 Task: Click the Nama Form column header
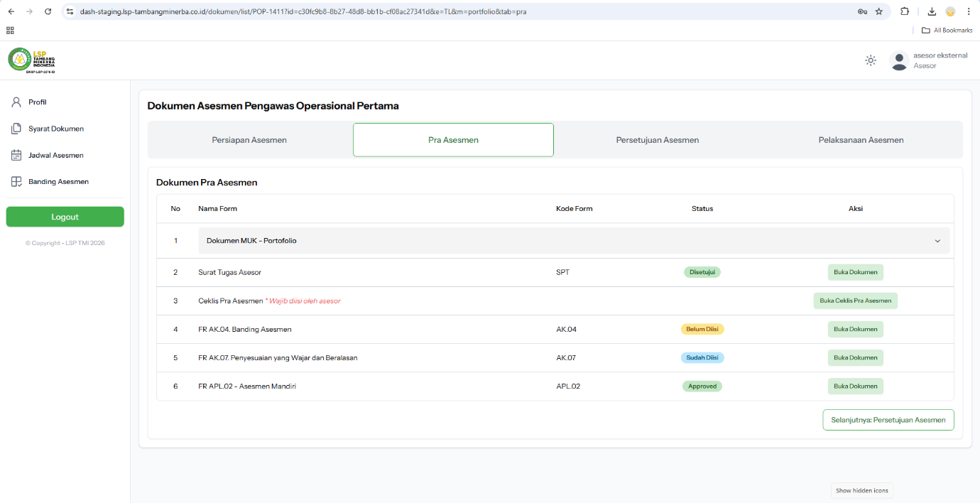[x=217, y=209]
